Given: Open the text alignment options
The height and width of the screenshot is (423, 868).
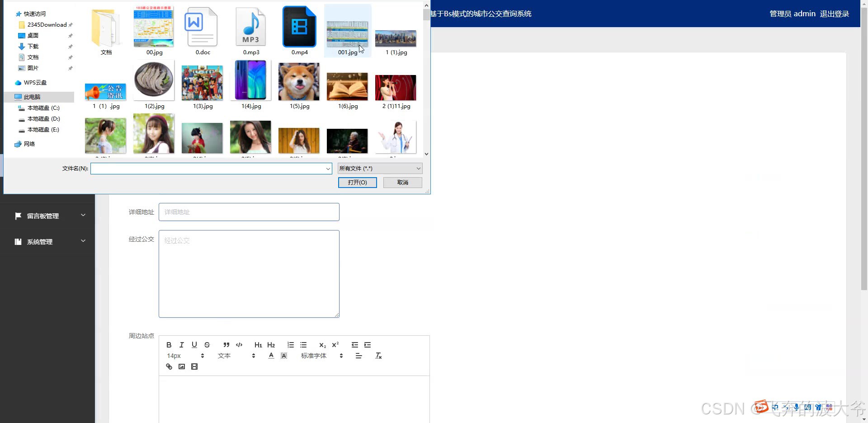Looking at the screenshot, I should tap(359, 356).
